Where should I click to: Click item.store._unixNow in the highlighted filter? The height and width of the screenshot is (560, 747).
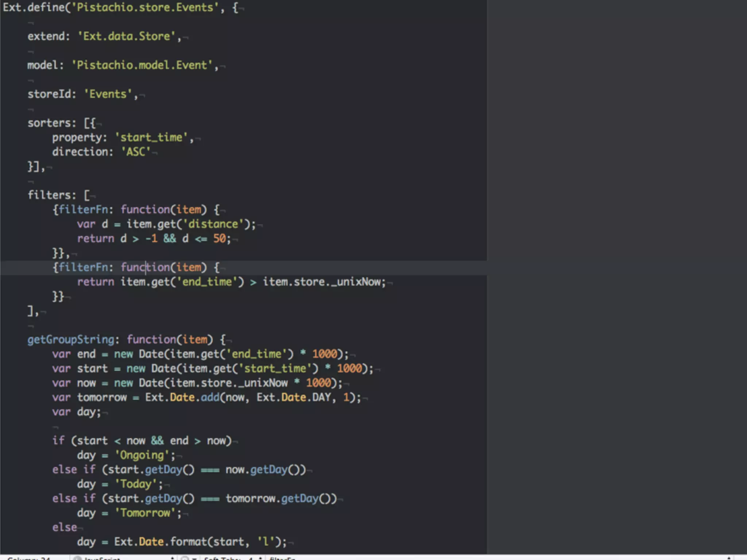pos(323,282)
